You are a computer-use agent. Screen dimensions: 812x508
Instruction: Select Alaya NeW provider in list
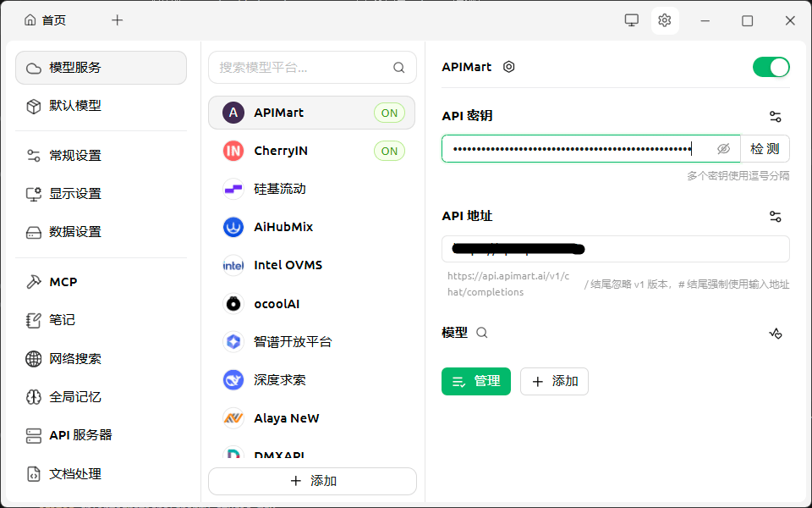tap(312, 418)
